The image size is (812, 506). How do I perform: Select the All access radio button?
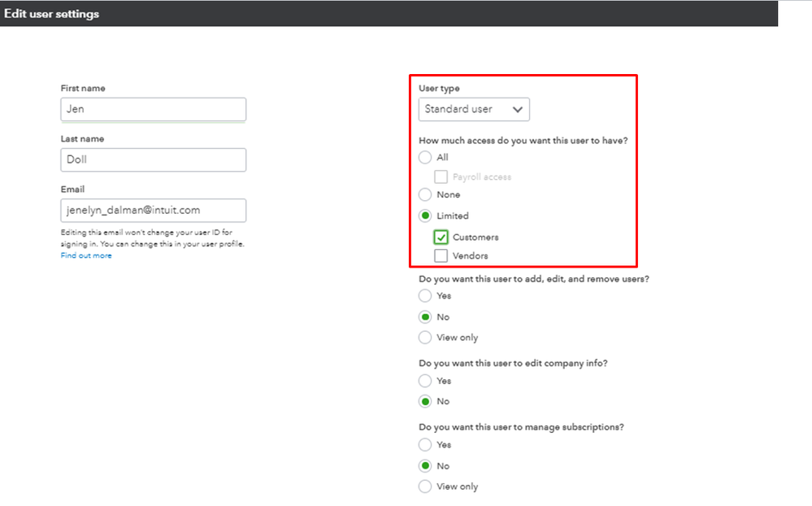[x=425, y=157]
